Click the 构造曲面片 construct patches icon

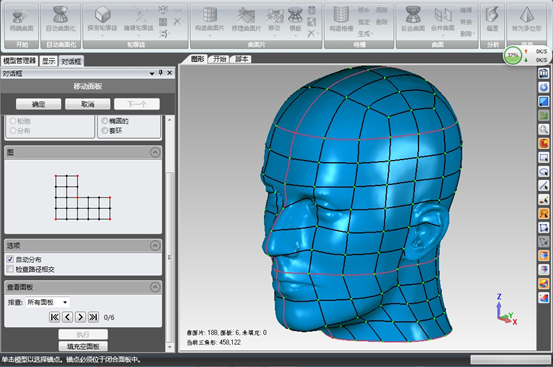click(209, 19)
